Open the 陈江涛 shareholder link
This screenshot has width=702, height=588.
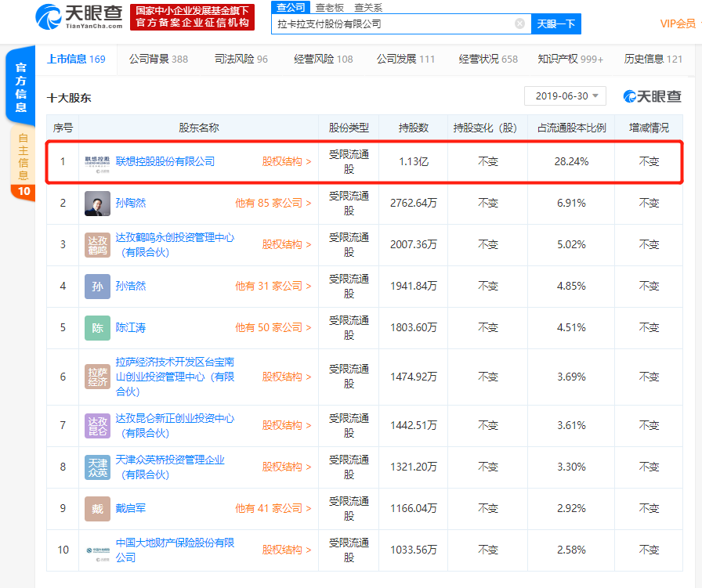click(131, 327)
